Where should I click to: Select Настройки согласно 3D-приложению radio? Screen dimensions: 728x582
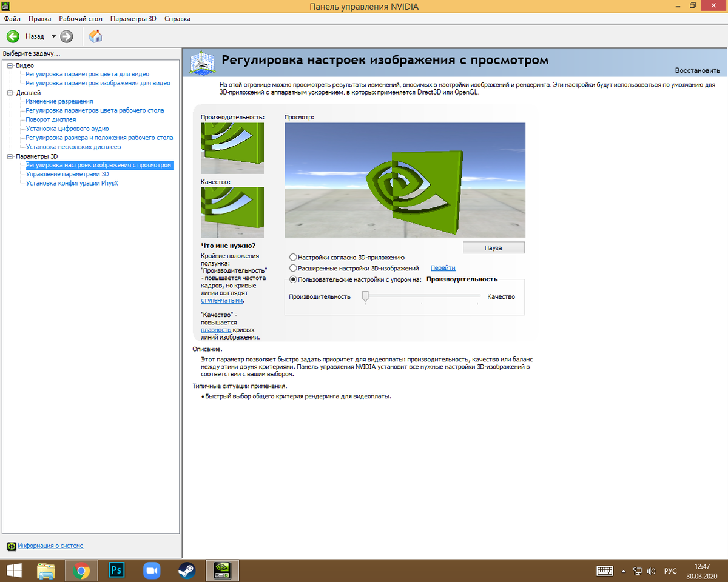tap(294, 258)
